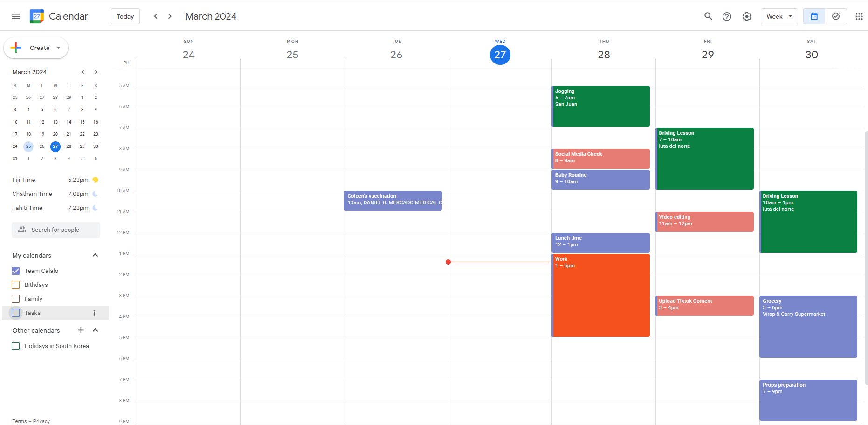The width and height of the screenshot is (868, 425).
Task: Open the Week view dropdown
Action: click(779, 16)
